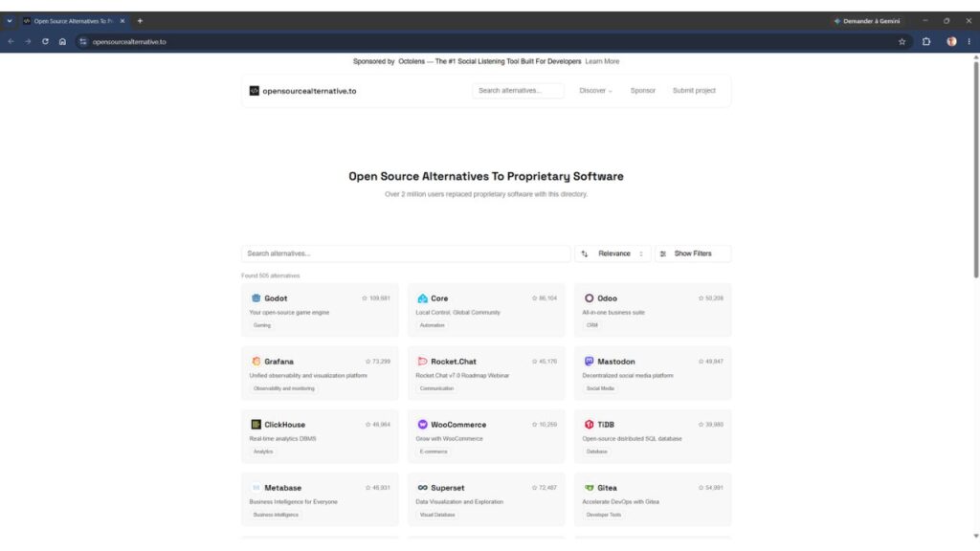Image resolution: width=980 pixels, height=551 pixels.
Task: Click the Godot project icon
Action: pyautogui.click(x=256, y=298)
